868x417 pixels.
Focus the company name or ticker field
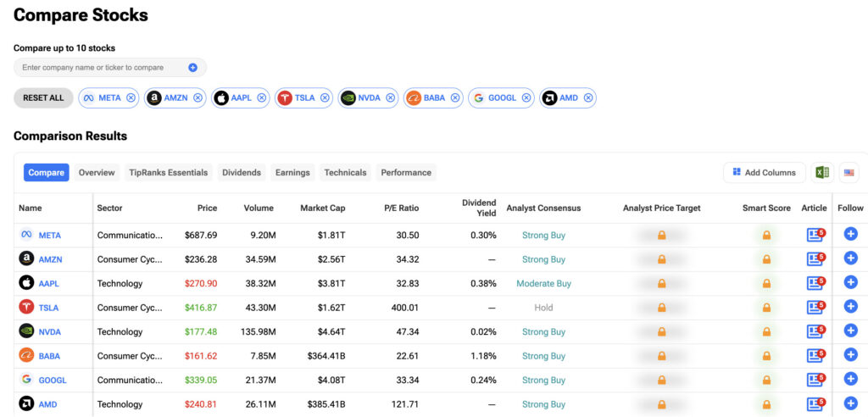point(110,68)
